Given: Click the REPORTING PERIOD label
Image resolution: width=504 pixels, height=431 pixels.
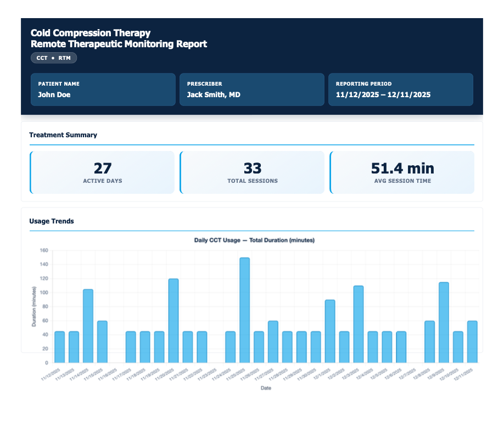Looking at the screenshot, I should tap(363, 83).
